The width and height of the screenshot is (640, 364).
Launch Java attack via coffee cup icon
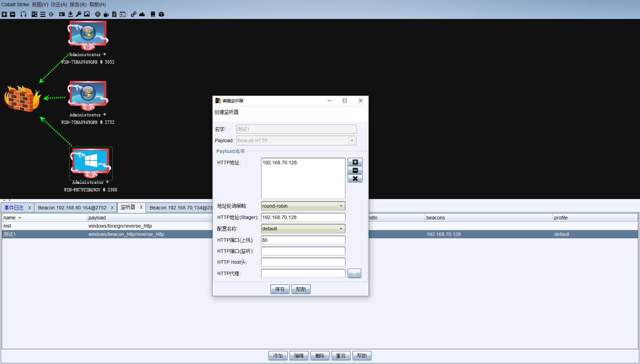coord(106,14)
